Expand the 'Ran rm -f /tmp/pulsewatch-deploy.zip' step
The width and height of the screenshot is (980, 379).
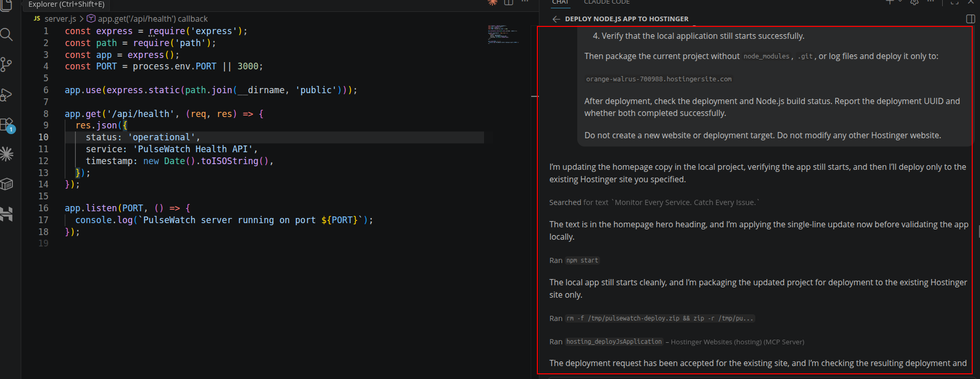652,318
